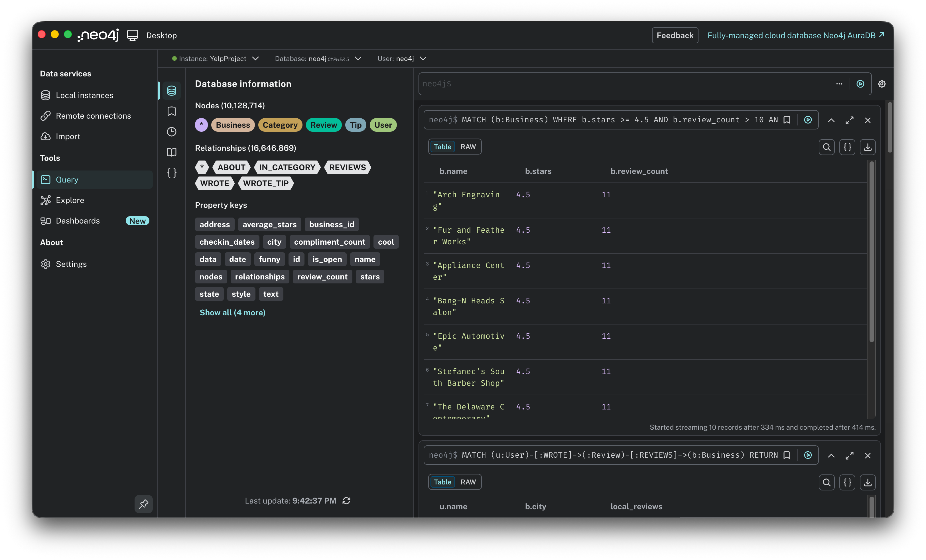Image resolution: width=926 pixels, height=560 pixels.
Task: Click Show all (4 more) link
Action: 232,312
